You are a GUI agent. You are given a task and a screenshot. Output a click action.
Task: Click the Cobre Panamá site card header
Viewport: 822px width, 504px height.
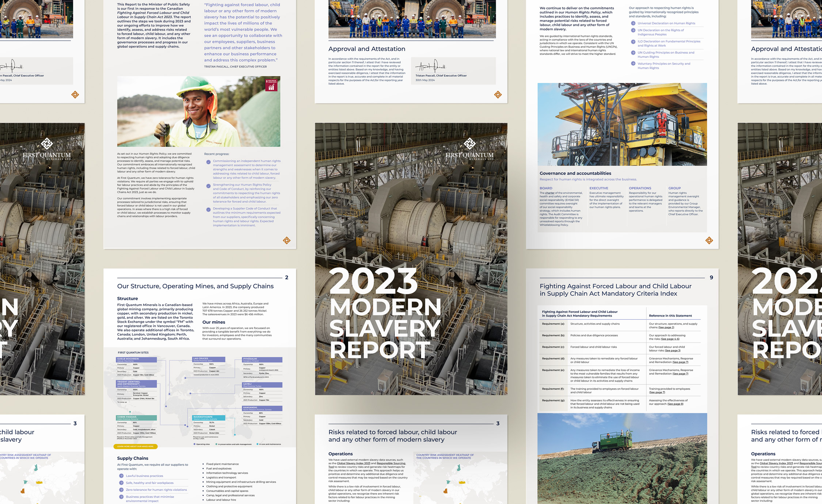pos(136,418)
